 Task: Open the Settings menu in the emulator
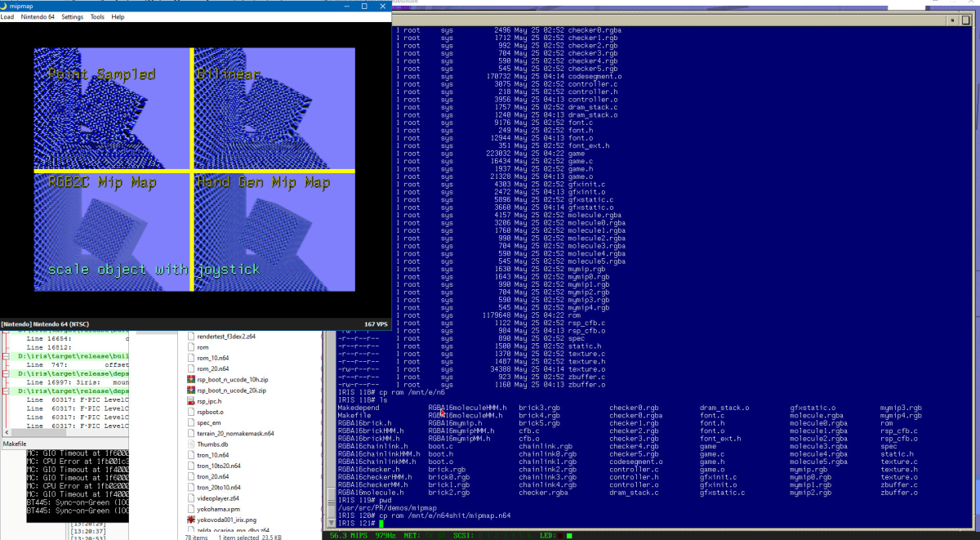point(72,16)
